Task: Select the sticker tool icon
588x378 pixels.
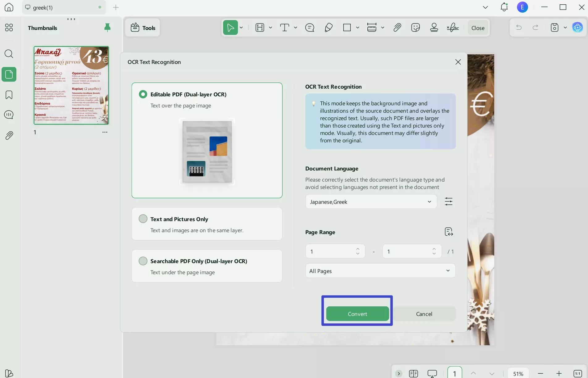Action: pos(416,28)
